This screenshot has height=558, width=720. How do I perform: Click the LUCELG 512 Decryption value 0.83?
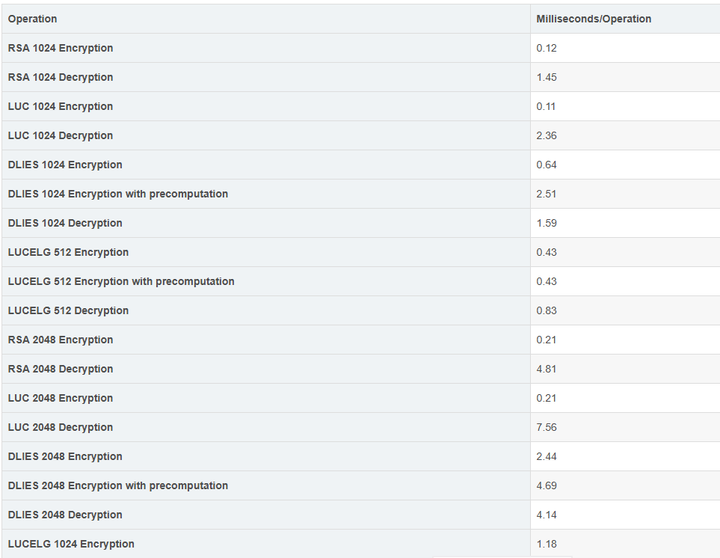pyautogui.click(x=546, y=310)
